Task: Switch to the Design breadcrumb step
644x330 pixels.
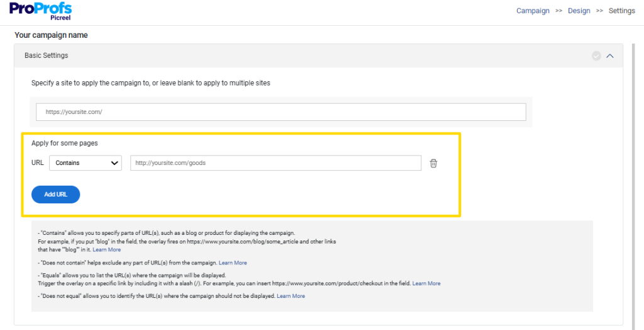Action: click(579, 11)
